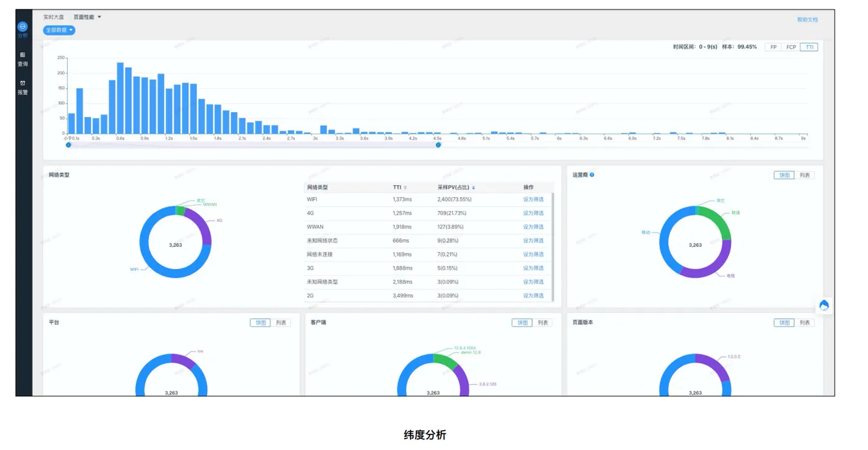Click 设为筛选 in the 4G row
Viewport: 868px width, 450px height.
[533, 213]
